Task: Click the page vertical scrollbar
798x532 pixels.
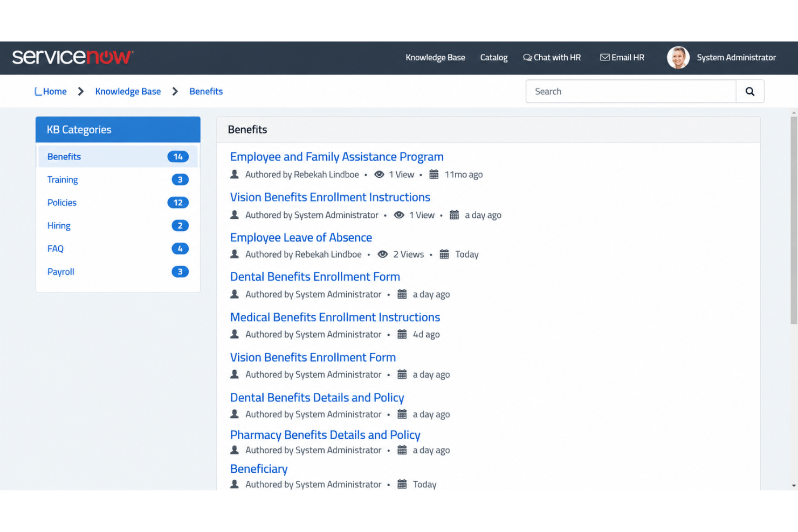Action: 794,220
